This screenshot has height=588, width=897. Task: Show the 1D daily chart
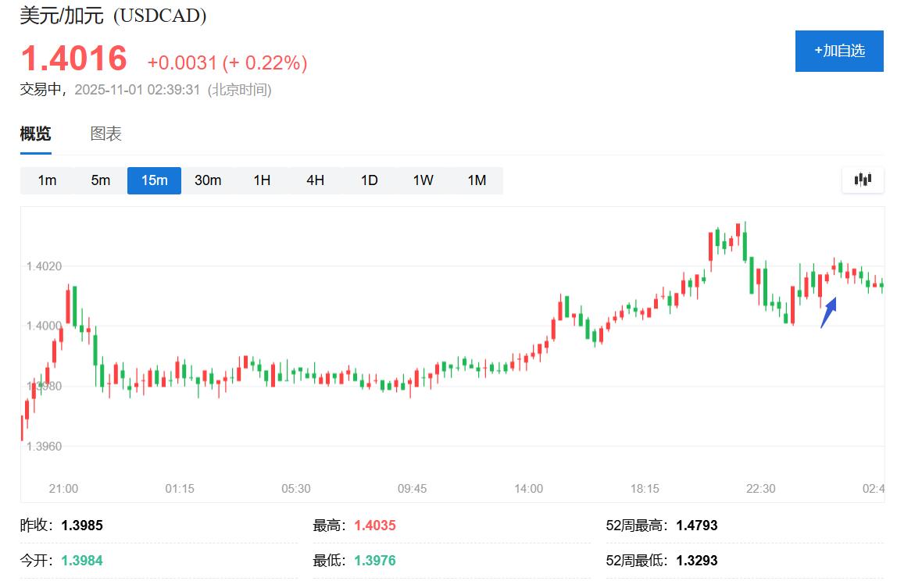pyautogui.click(x=369, y=180)
